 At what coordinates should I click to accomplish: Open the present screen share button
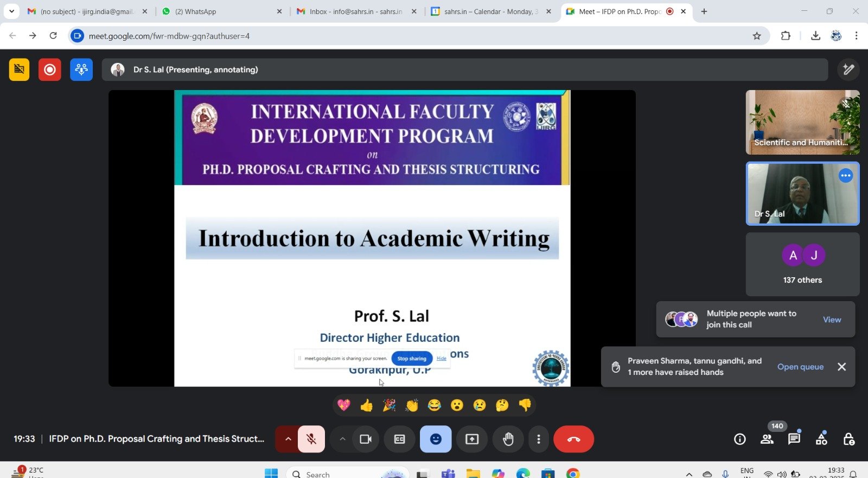point(472,439)
